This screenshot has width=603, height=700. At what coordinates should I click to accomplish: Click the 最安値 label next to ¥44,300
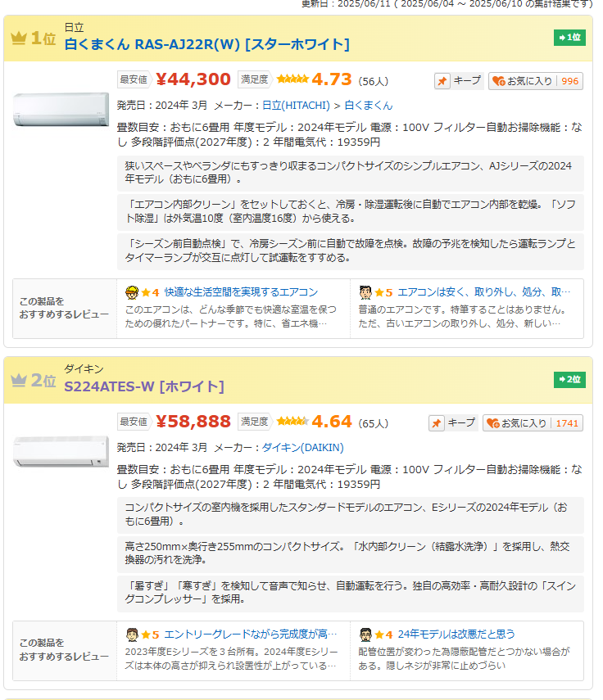(x=134, y=79)
